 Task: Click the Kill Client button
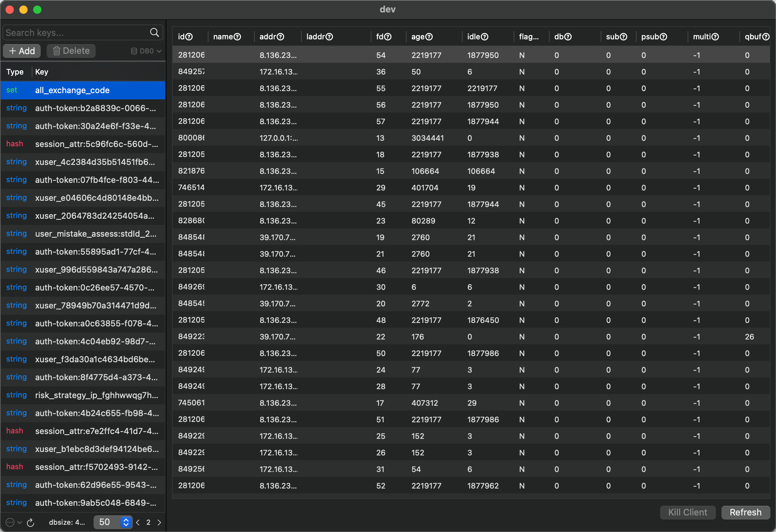(x=687, y=512)
